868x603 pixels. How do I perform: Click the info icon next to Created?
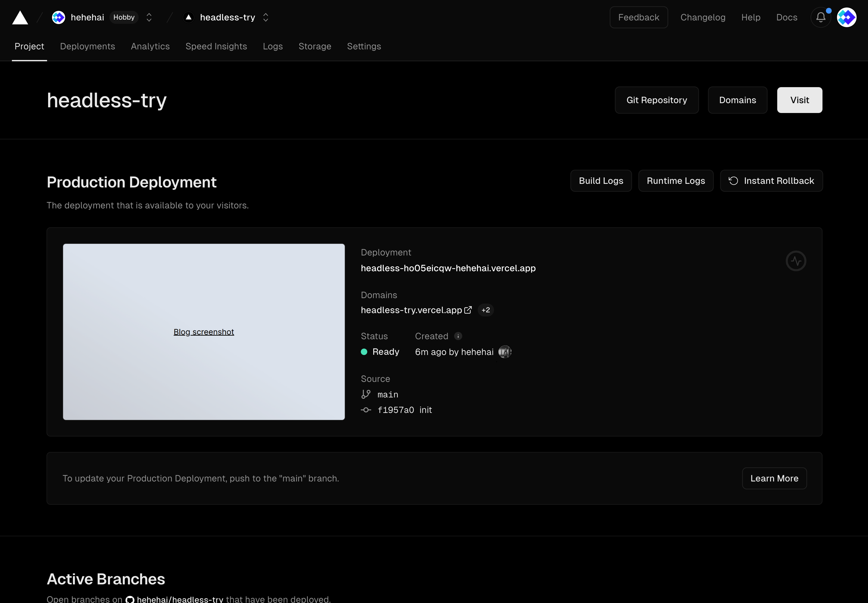458,336
